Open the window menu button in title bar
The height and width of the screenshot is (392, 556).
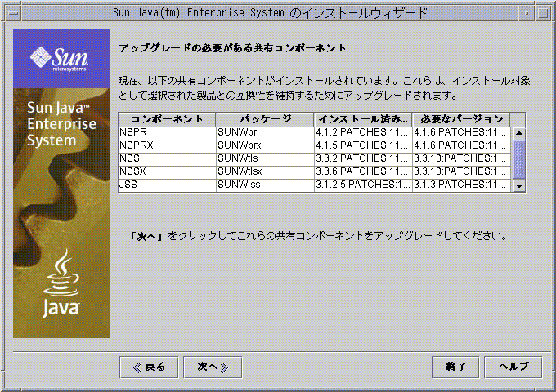coord(14,13)
